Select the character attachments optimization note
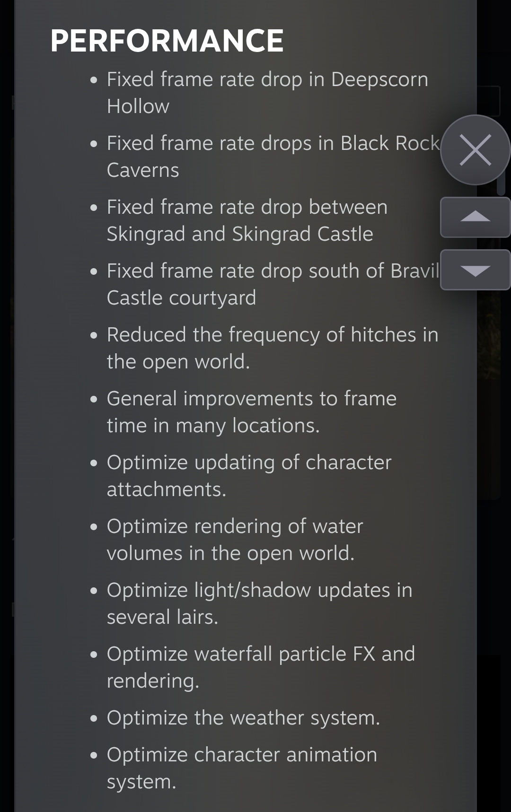Viewport: 511px width, 812px height. 249,476
